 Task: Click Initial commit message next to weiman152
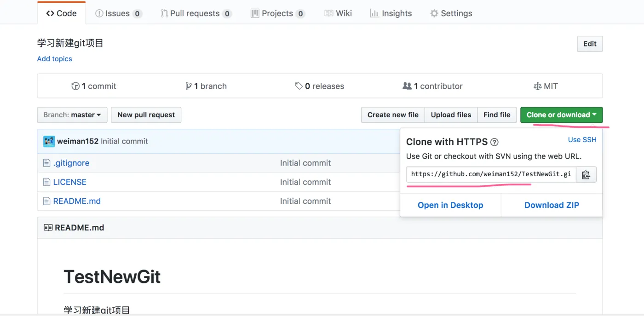pyautogui.click(x=124, y=141)
